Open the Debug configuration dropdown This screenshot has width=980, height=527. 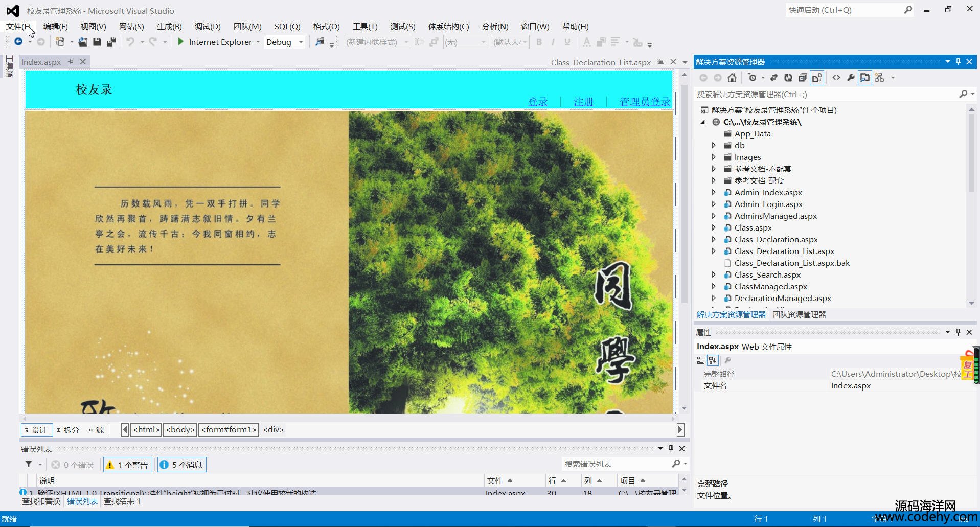pos(301,42)
